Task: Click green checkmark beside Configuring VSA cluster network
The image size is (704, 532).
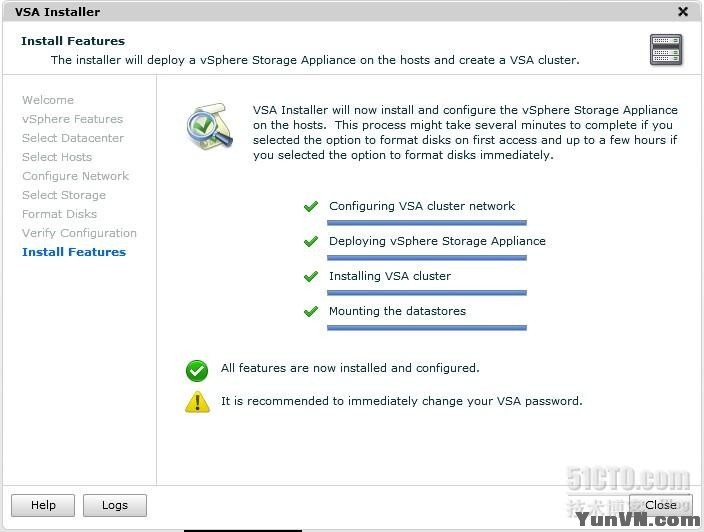Action: point(311,207)
